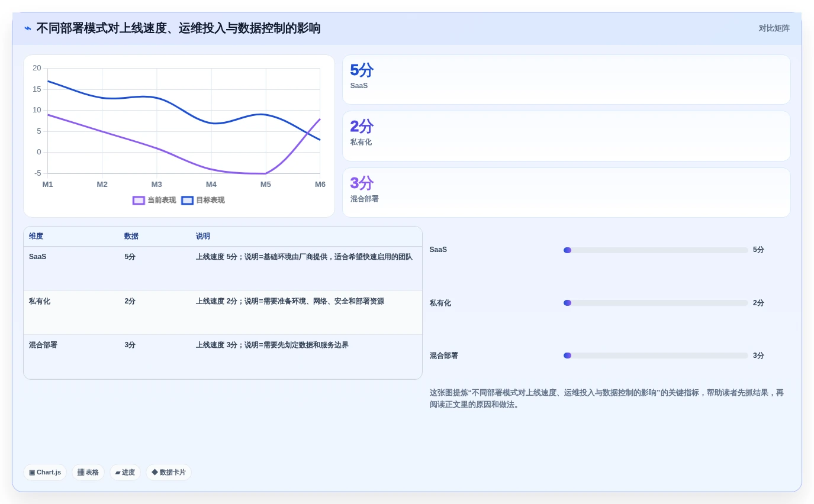This screenshot has width=814, height=504.
Task: Click the M1 axis label on chart
Action: click(47, 184)
